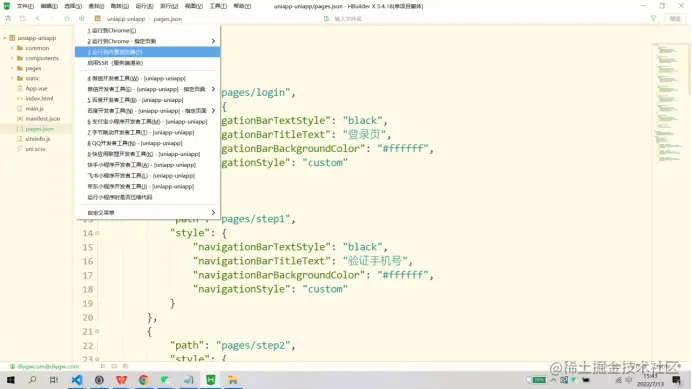
Task: Click the enable SSR menu entry
Action: (147, 63)
